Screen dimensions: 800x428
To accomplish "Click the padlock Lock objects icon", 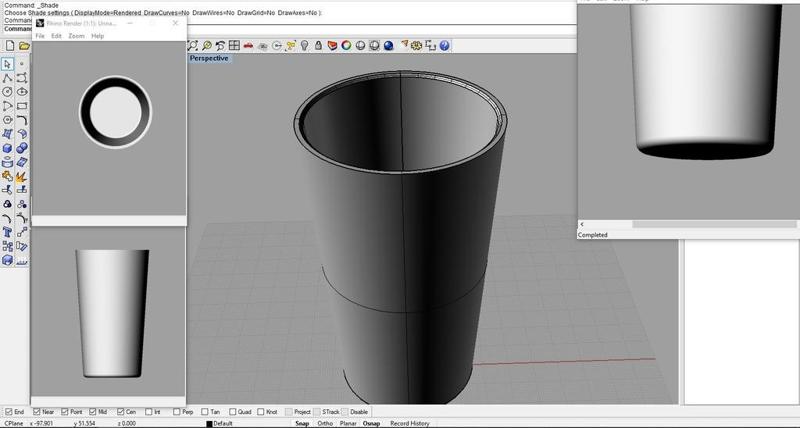I will click(x=318, y=46).
